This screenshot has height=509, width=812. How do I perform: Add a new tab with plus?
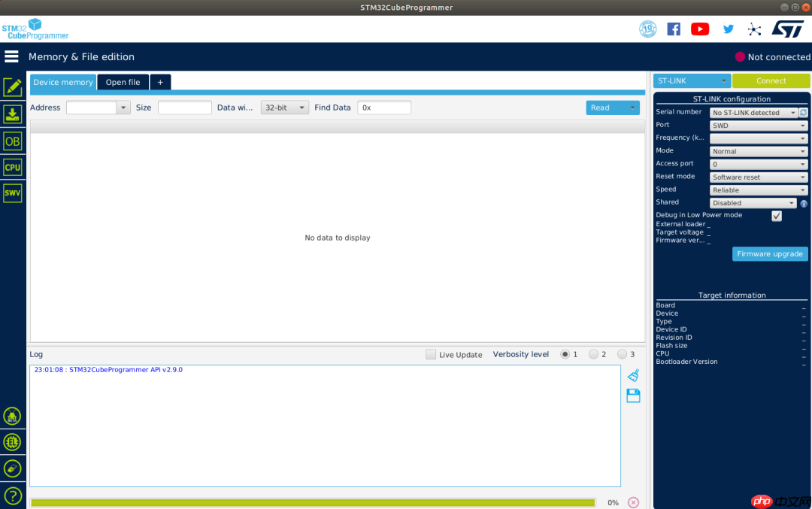pos(160,83)
